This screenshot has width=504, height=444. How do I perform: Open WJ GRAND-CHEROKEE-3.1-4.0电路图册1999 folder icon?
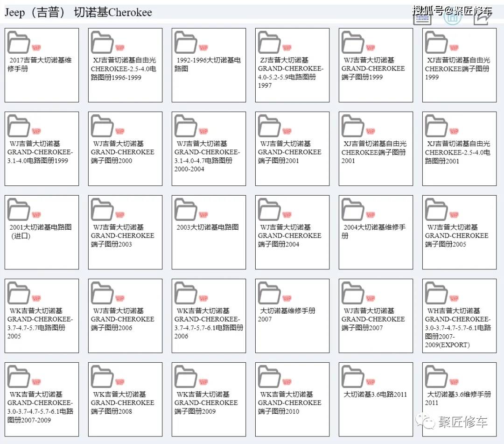19,126
